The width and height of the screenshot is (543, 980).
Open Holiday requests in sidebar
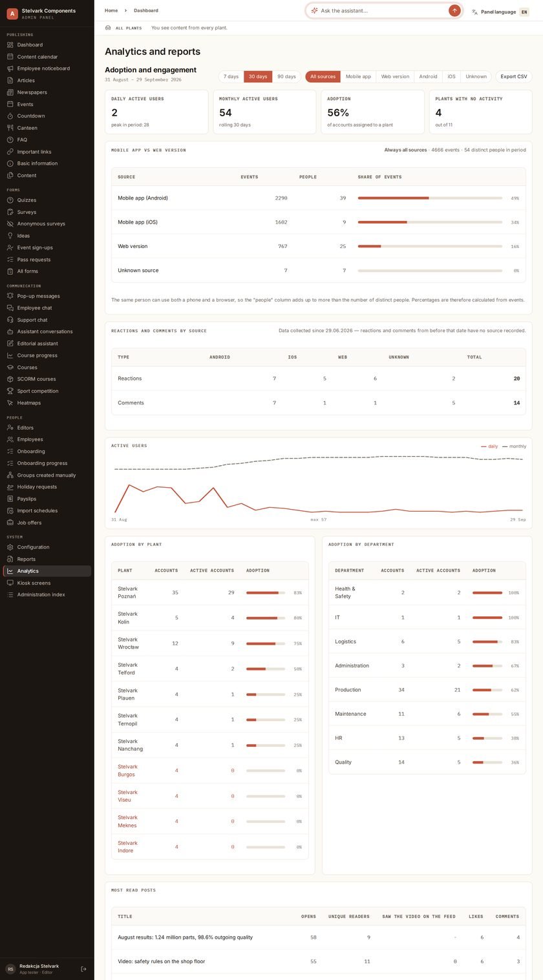point(47,487)
